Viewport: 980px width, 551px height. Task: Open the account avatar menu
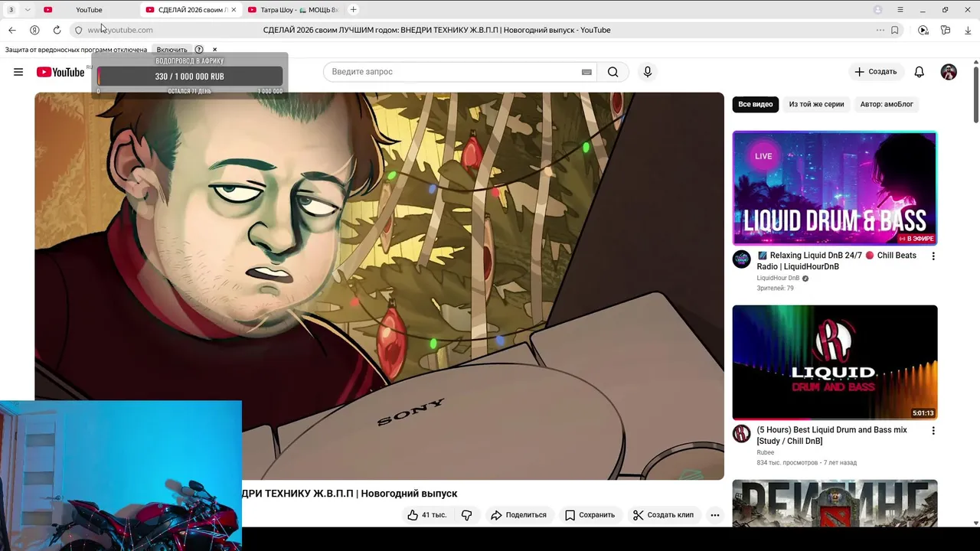click(x=949, y=72)
